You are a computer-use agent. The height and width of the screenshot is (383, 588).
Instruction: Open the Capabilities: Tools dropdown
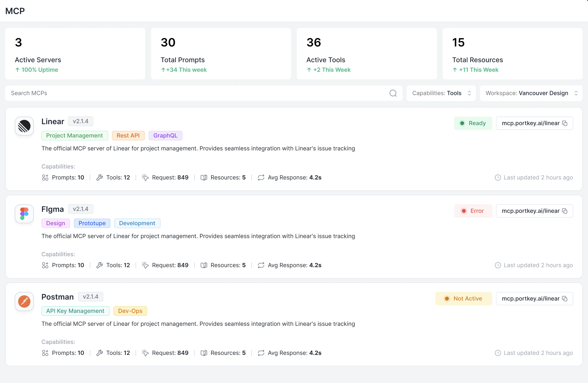pos(441,93)
